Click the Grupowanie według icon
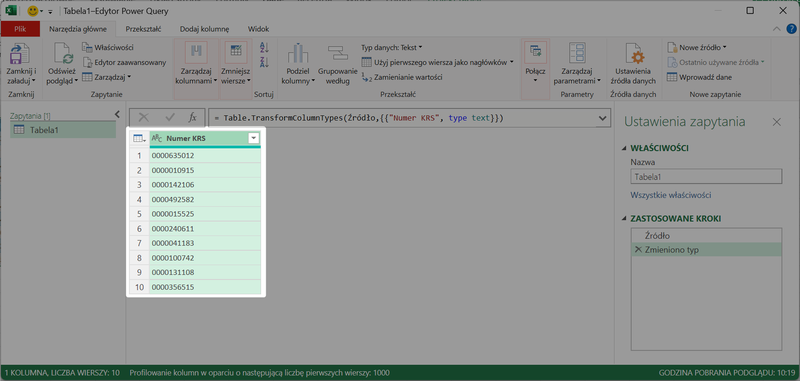The height and width of the screenshot is (381, 800). (337, 54)
